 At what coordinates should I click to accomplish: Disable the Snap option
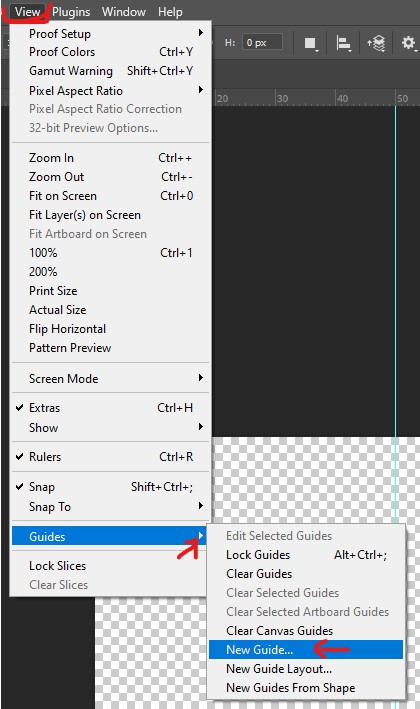pyautogui.click(x=111, y=487)
